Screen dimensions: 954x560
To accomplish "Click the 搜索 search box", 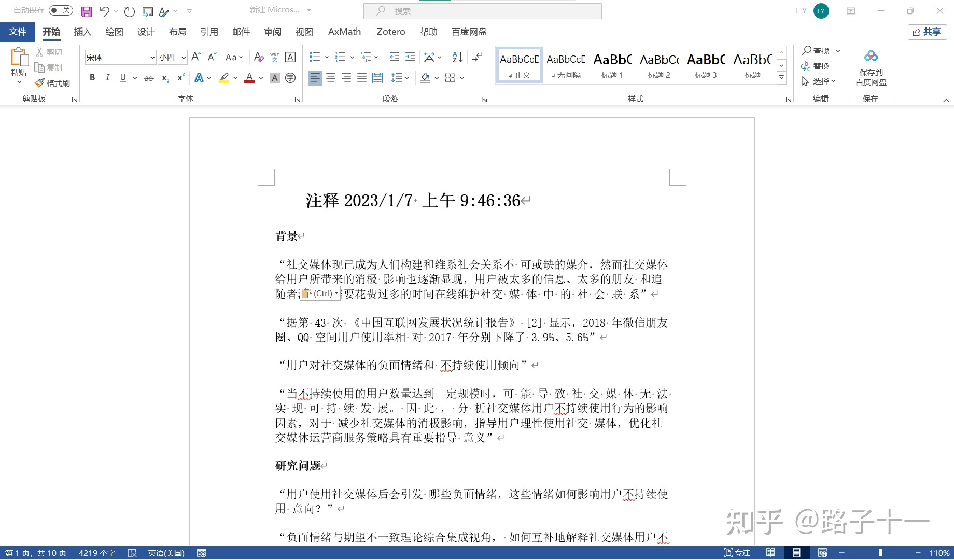I will point(482,11).
